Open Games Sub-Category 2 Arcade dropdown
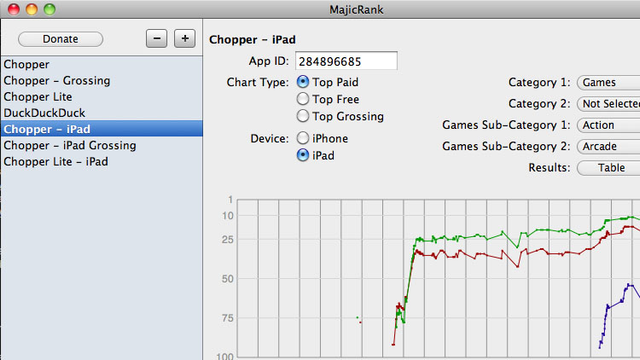The width and height of the screenshot is (640, 360). [x=608, y=146]
